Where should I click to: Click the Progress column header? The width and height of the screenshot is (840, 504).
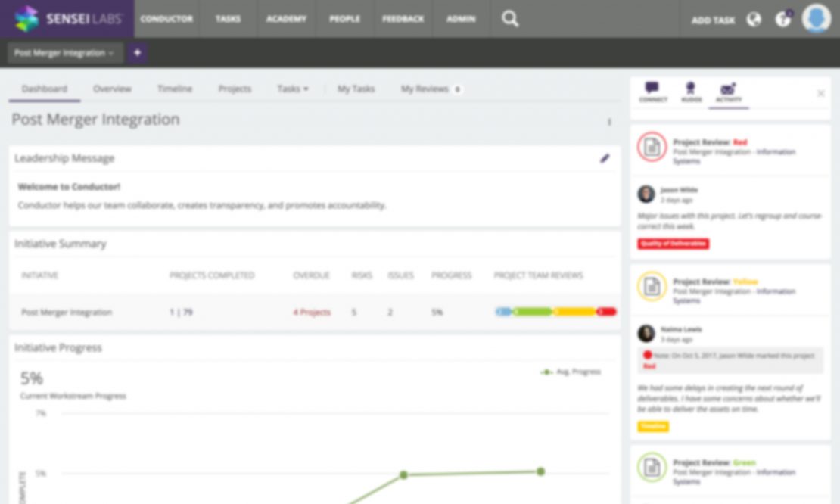451,275
